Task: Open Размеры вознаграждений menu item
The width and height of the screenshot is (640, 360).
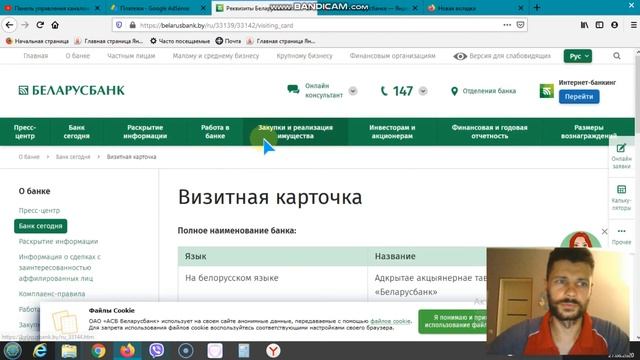Action: point(588,132)
